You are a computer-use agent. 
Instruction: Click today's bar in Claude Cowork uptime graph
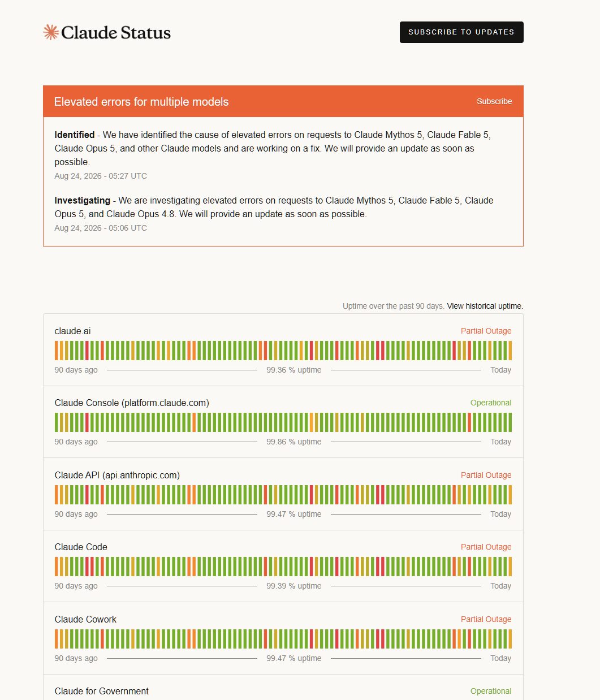pos(510,639)
